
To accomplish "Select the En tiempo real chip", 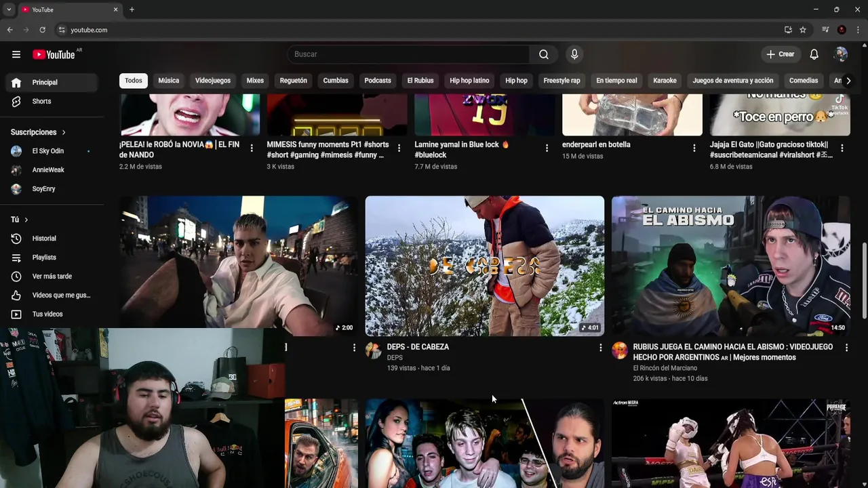I will [x=616, y=81].
